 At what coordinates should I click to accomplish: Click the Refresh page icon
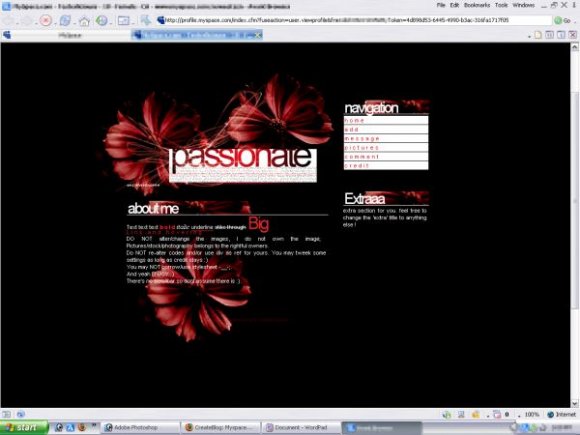pyautogui.click(x=65, y=20)
